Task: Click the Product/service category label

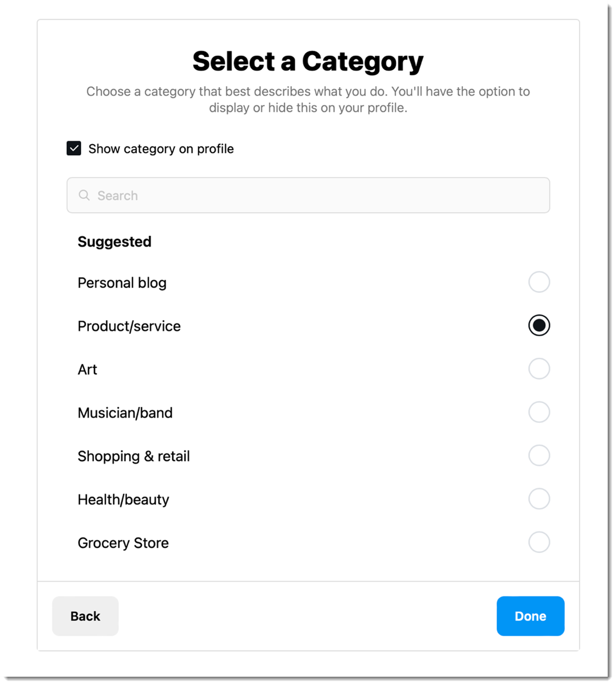Action: pyautogui.click(x=129, y=326)
